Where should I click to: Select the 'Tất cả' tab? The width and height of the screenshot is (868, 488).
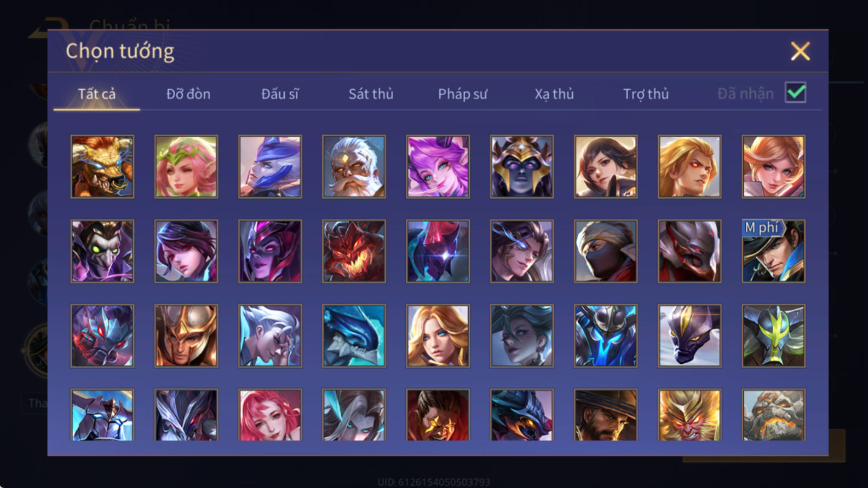[97, 94]
